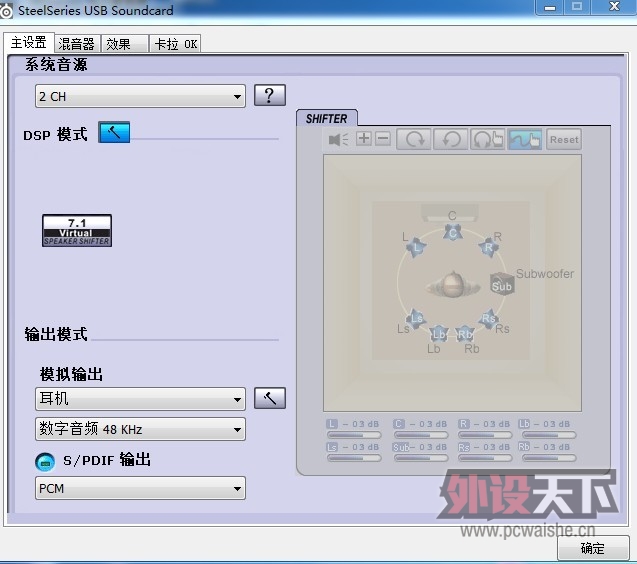Open the 2 CH system input dropdown
The height and width of the screenshot is (564, 637).
click(x=140, y=96)
